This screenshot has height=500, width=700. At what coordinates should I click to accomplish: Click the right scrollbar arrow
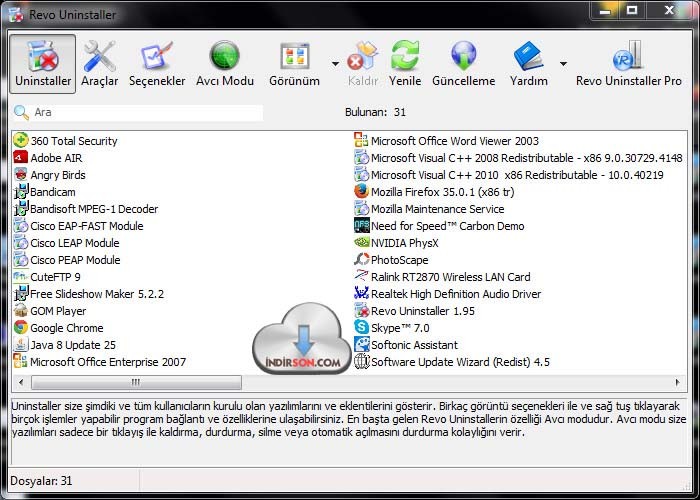tap(678, 382)
